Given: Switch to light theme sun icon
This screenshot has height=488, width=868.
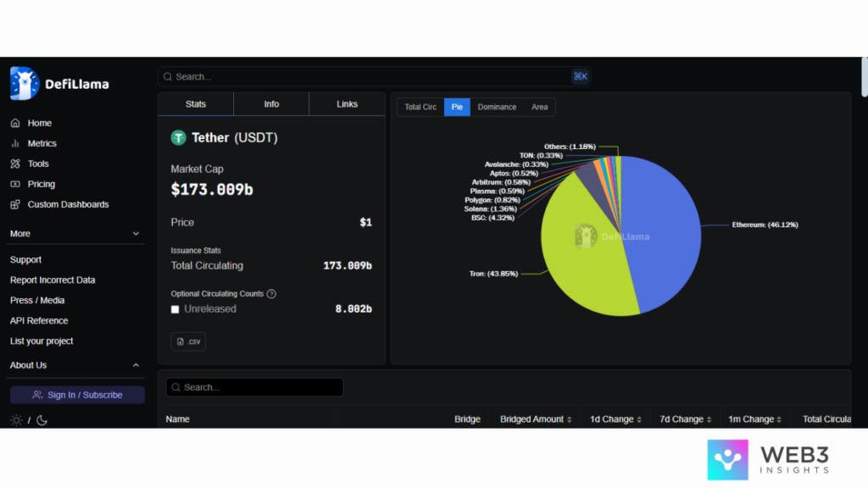Looking at the screenshot, I should (16, 420).
